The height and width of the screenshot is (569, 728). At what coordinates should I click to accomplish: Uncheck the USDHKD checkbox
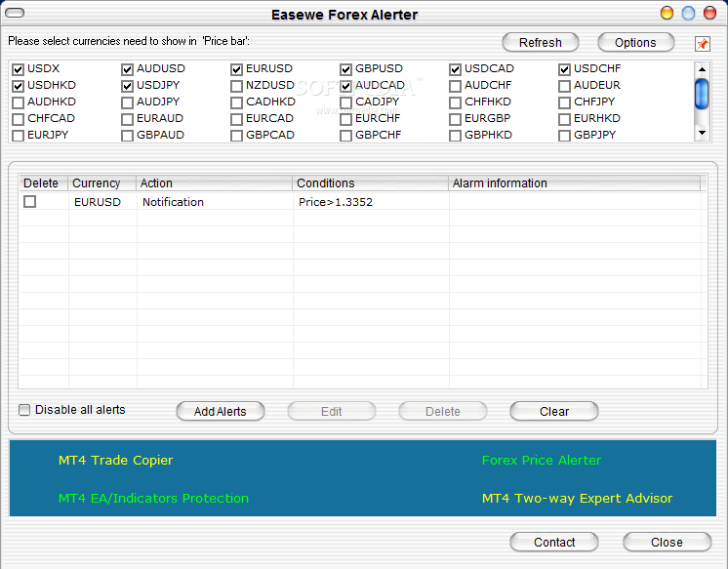click(19, 86)
